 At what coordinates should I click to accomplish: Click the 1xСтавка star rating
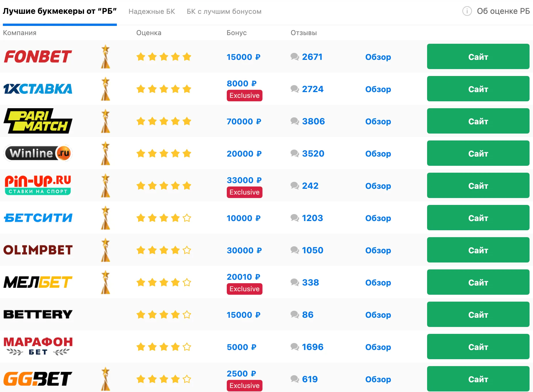point(164,89)
